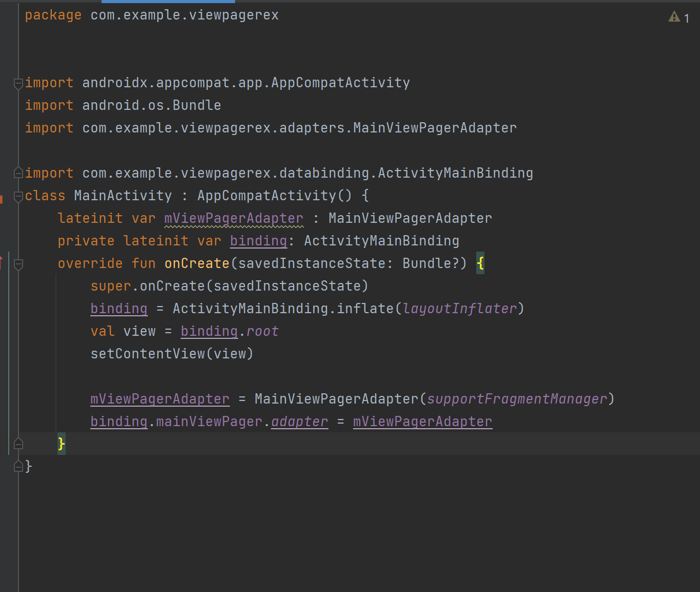Click the italic root property after binding
Viewport: 700px width, 592px height.
[262, 331]
